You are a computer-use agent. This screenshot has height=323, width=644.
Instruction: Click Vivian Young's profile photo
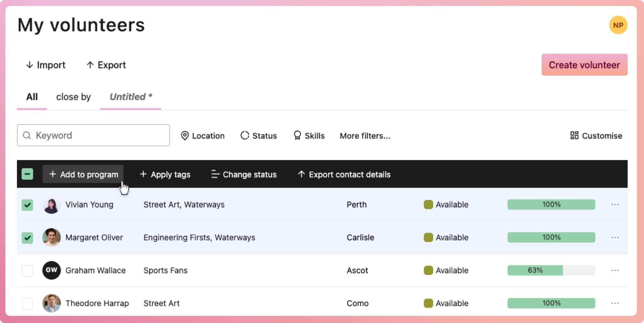(x=51, y=205)
